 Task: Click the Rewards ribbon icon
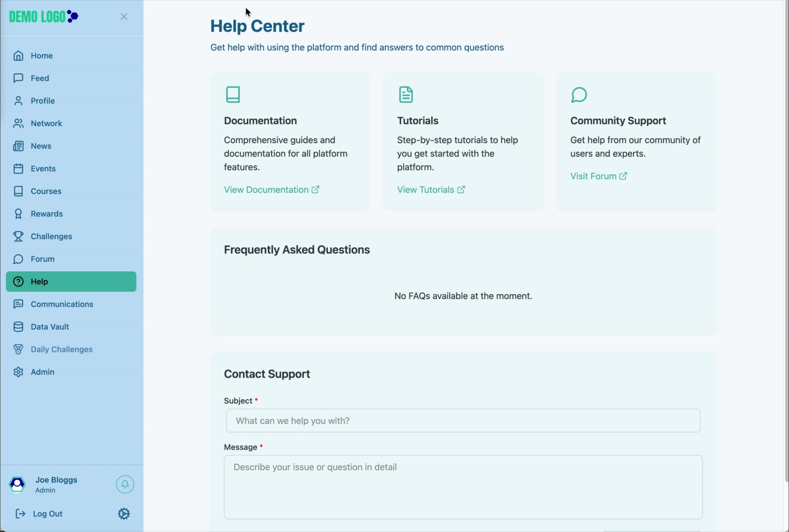coord(19,214)
